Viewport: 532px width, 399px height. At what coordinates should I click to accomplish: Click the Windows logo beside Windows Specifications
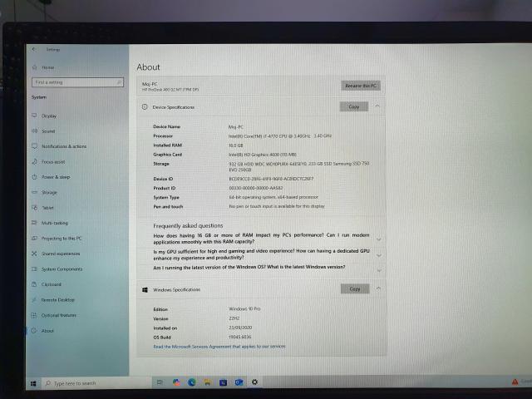pyautogui.click(x=145, y=290)
